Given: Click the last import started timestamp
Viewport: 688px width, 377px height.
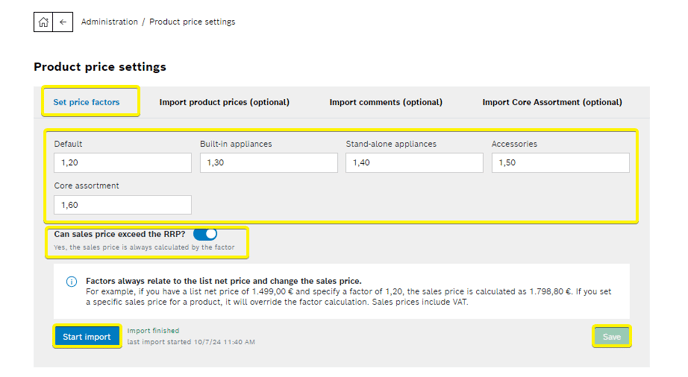Looking at the screenshot, I should [x=191, y=342].
